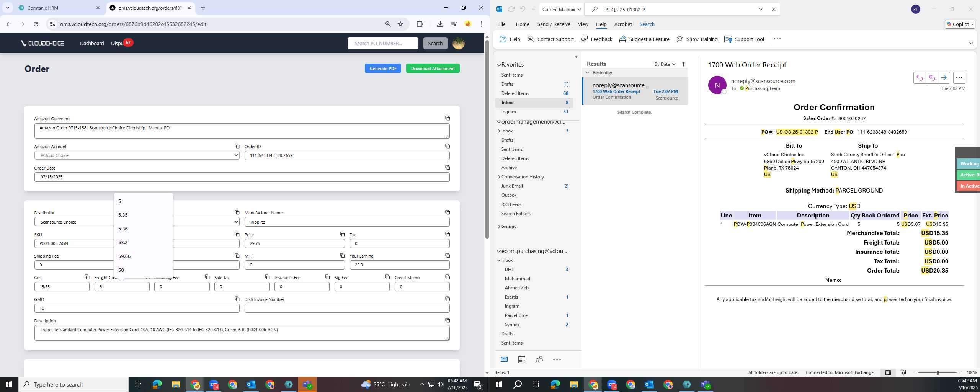
Task: Copy the Manufacturer Name value
Action: click(x=447, y=212)
